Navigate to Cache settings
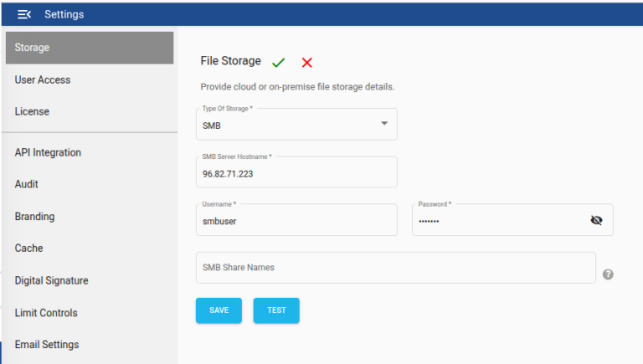 tap(28, 249)
